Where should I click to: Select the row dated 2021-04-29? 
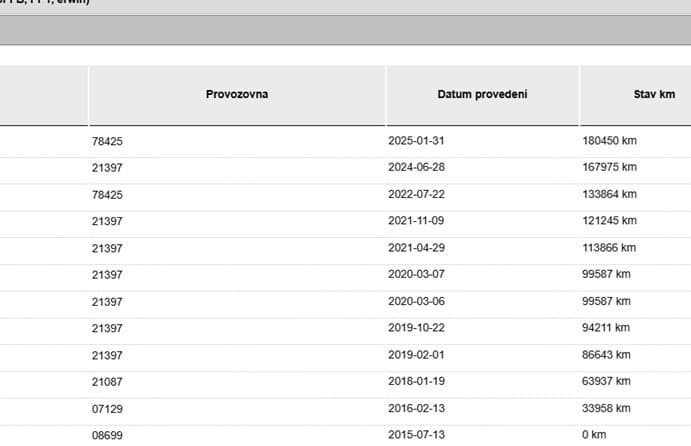click(346, 248)
